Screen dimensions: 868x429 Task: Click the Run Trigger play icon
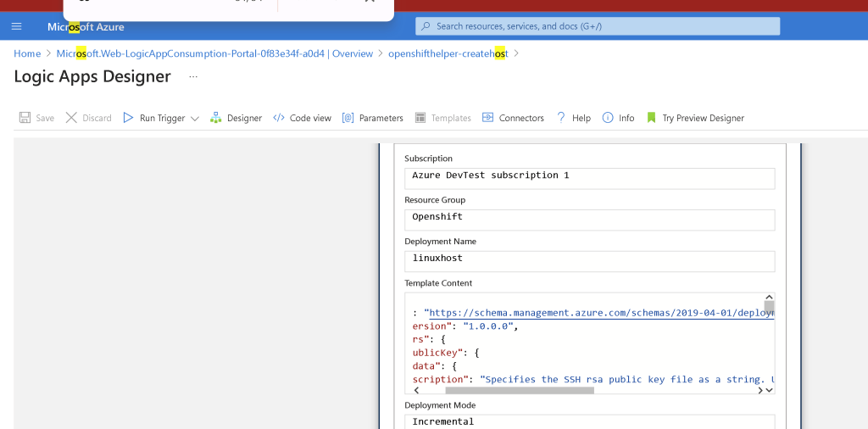(129, 117)
